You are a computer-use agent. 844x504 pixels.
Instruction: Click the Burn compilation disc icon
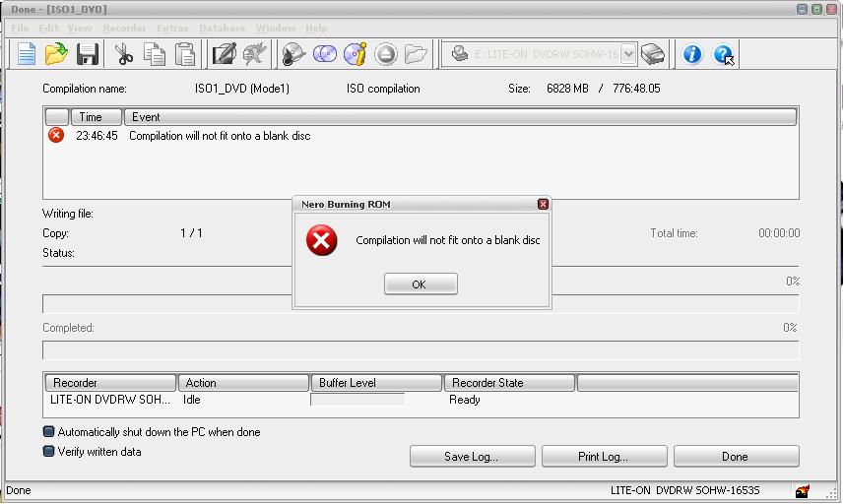[x=293, y=54]
